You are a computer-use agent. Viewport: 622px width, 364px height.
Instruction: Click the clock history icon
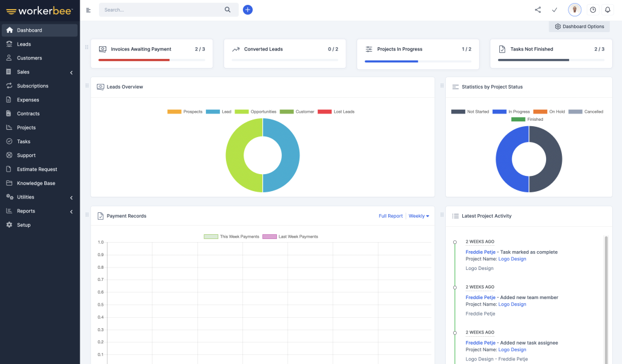592,10
